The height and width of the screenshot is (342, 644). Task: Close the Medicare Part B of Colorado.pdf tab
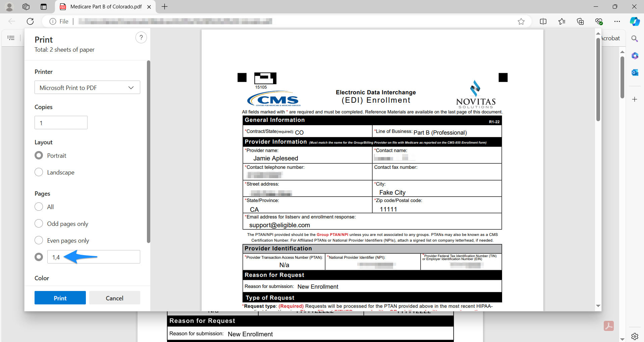click(x=149, y=7)
